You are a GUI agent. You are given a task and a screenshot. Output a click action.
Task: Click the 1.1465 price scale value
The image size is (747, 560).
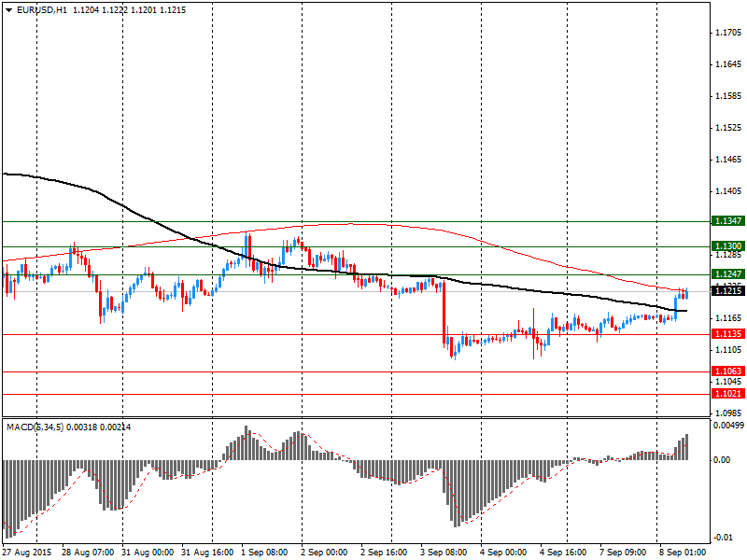[x=729, y=160]
